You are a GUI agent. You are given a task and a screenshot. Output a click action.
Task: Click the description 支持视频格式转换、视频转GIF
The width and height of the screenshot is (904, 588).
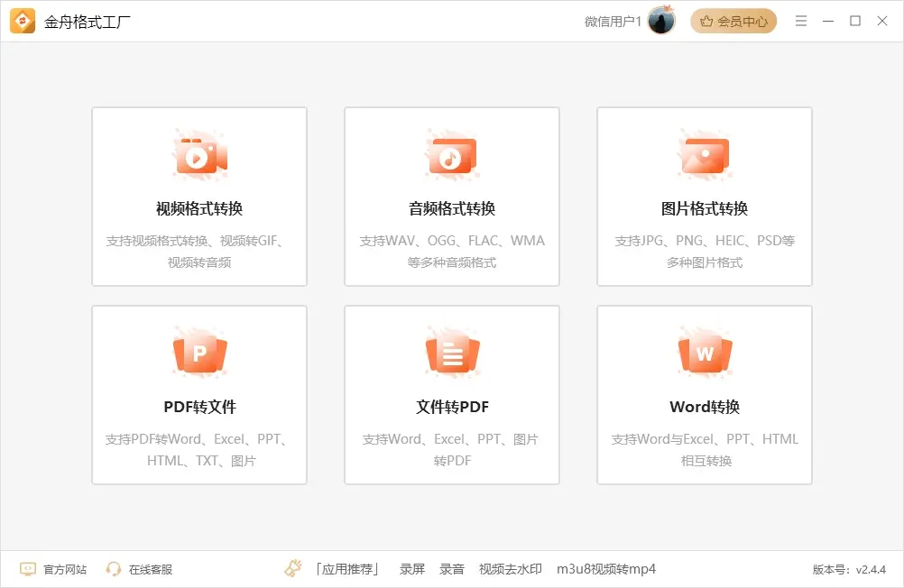coord(195,241)
